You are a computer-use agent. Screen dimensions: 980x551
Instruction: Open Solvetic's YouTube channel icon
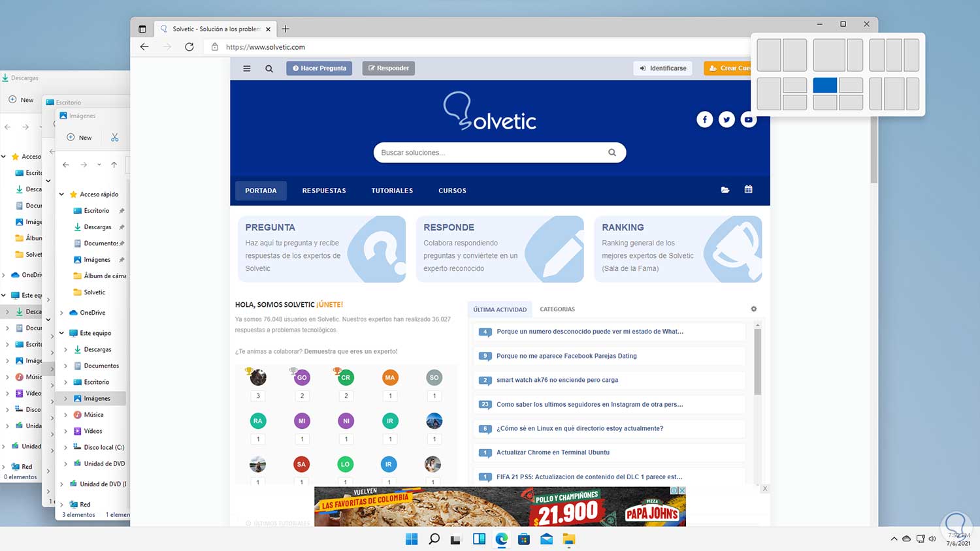coord(749,119)
